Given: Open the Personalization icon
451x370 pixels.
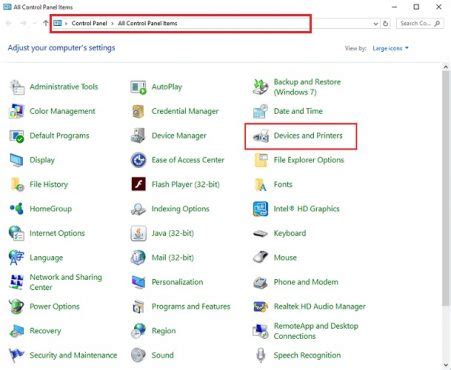Looking at the screenshot, I should coord(138,282).
